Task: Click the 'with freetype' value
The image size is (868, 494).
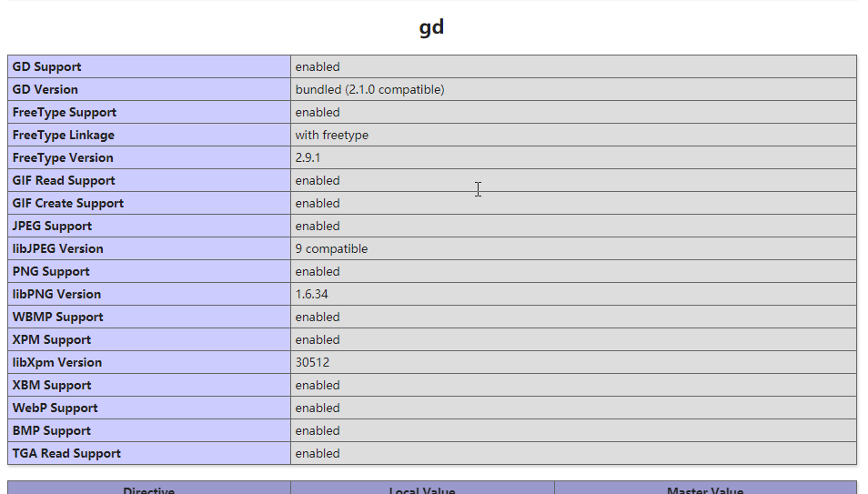Action: point(331,136)
